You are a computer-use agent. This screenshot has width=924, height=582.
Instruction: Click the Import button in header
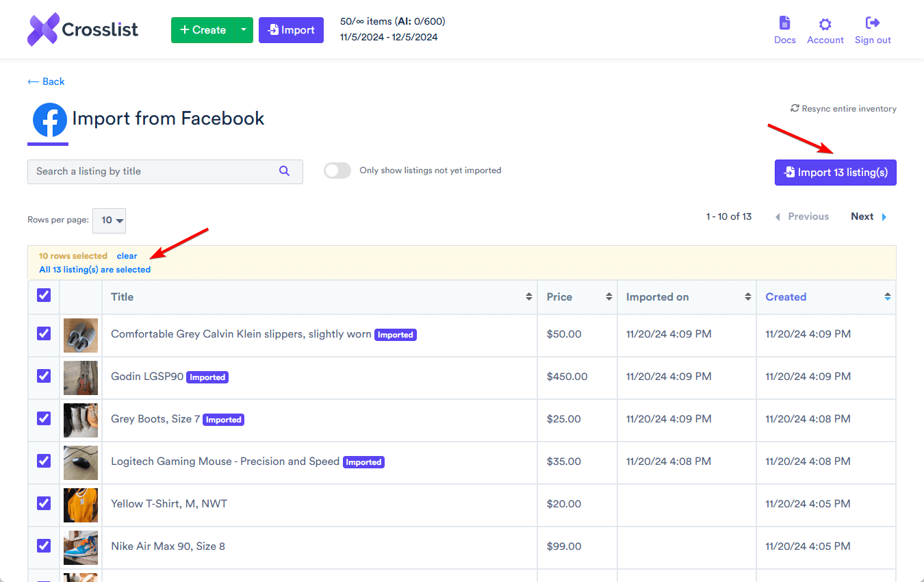291,29
